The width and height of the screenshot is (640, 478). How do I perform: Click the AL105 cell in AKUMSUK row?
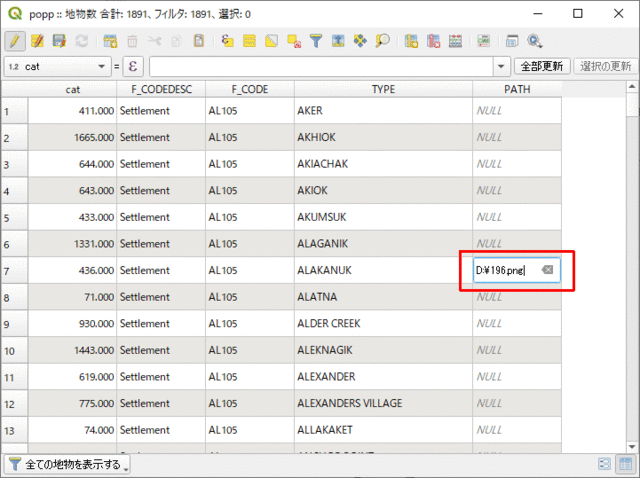[250, 217]
